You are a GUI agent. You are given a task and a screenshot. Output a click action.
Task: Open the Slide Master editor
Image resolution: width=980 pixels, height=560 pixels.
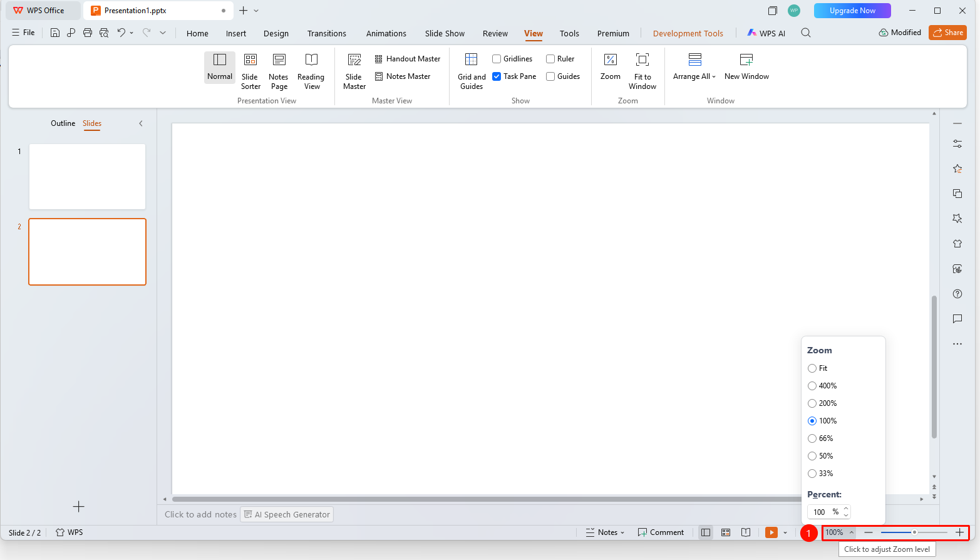tap(354, 71)
